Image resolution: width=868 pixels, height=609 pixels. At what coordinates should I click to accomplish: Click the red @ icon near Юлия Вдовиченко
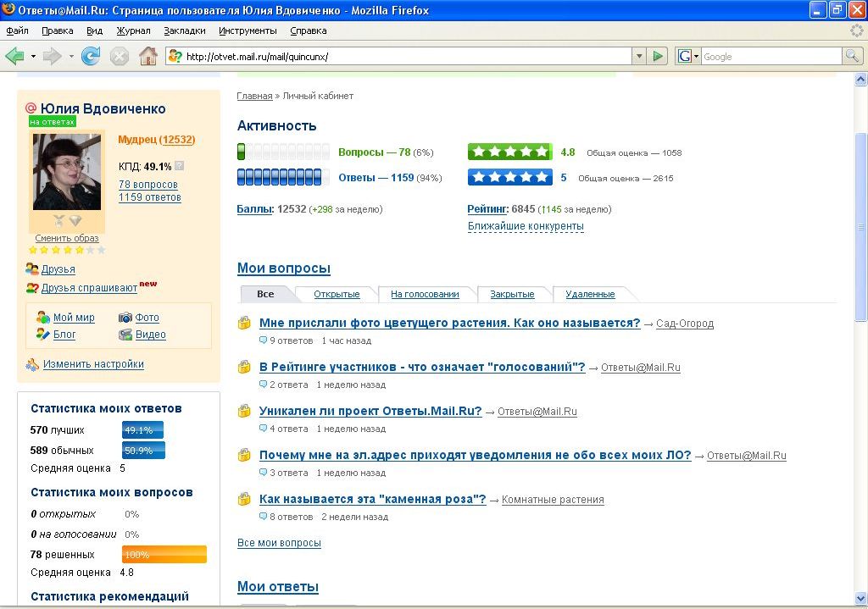pos(31,108)
